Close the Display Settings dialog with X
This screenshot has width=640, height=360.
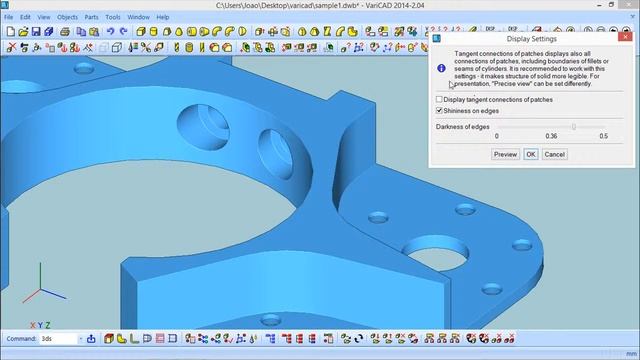tap(625, 37)
